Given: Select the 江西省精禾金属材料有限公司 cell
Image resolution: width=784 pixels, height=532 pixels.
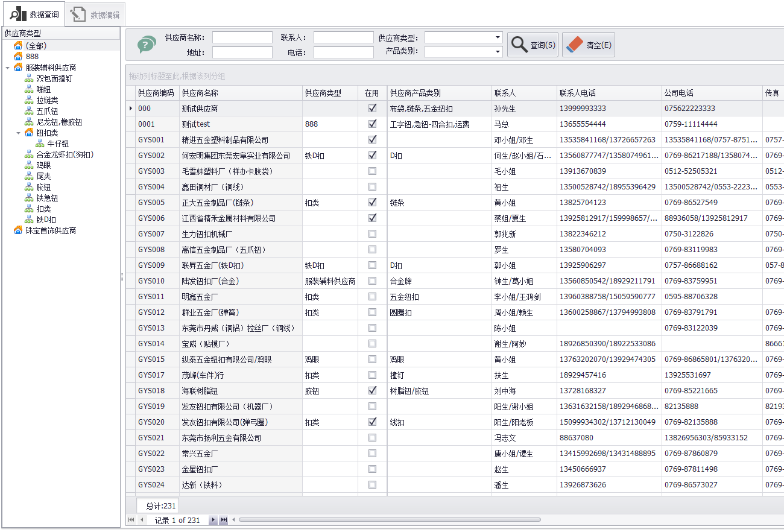Looking at the screenshot, I should click(241, 218).
